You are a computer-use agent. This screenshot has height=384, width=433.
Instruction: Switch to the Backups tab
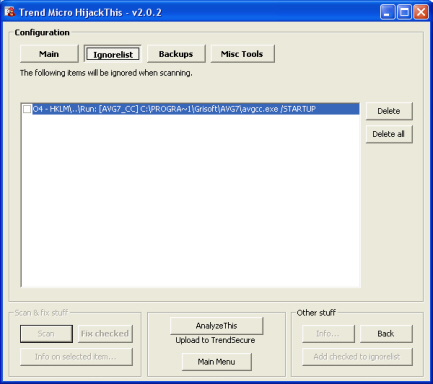176,54
